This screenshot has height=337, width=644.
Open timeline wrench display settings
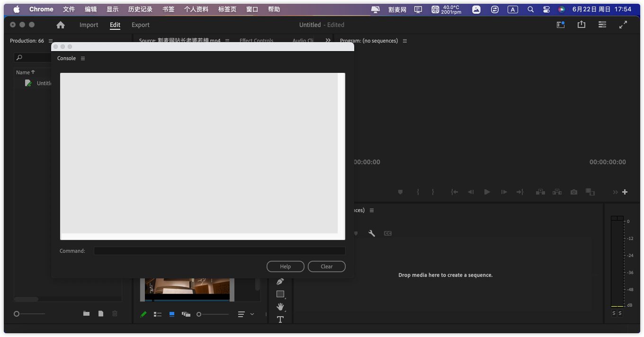tap(372, 233)
